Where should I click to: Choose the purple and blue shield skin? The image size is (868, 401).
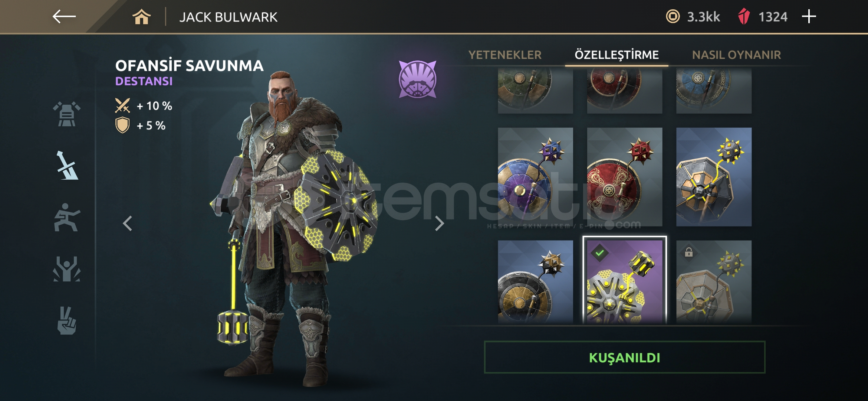pos(535,177)
